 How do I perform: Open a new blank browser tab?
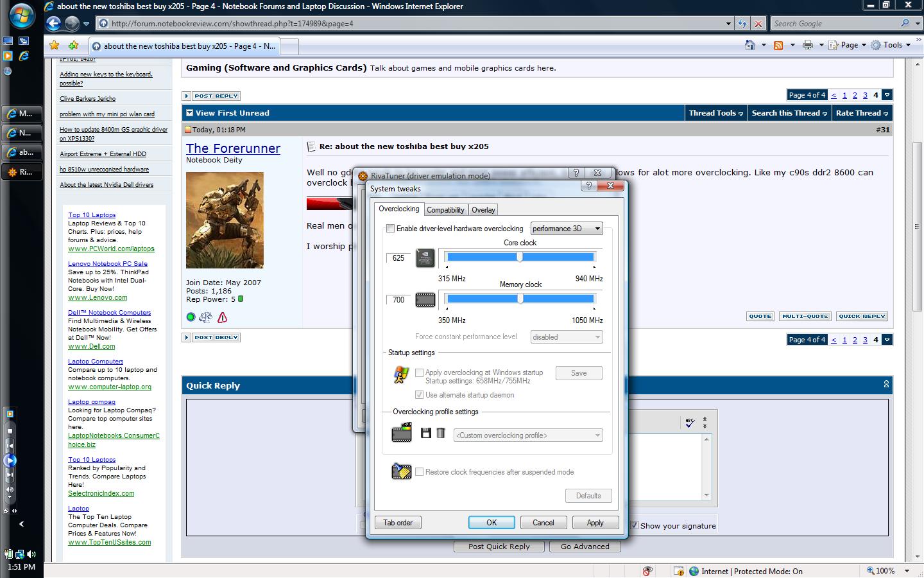289,46
